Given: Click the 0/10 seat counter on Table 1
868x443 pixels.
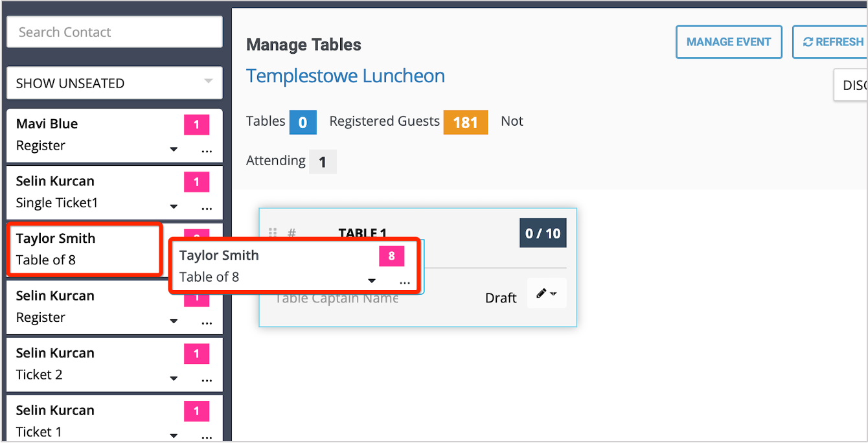Looking at the screenshot, I should click(x=543, y=233).
